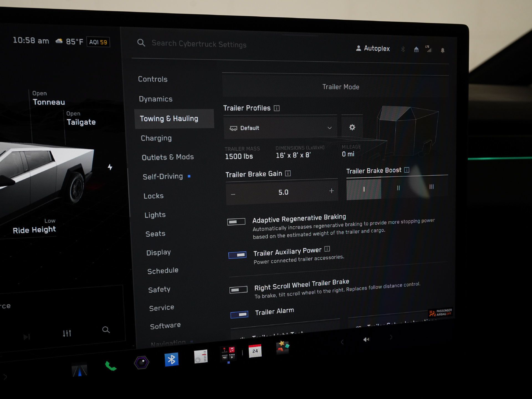
Task: Select Trailer Brake Boost level II
Action: [398, 188]
